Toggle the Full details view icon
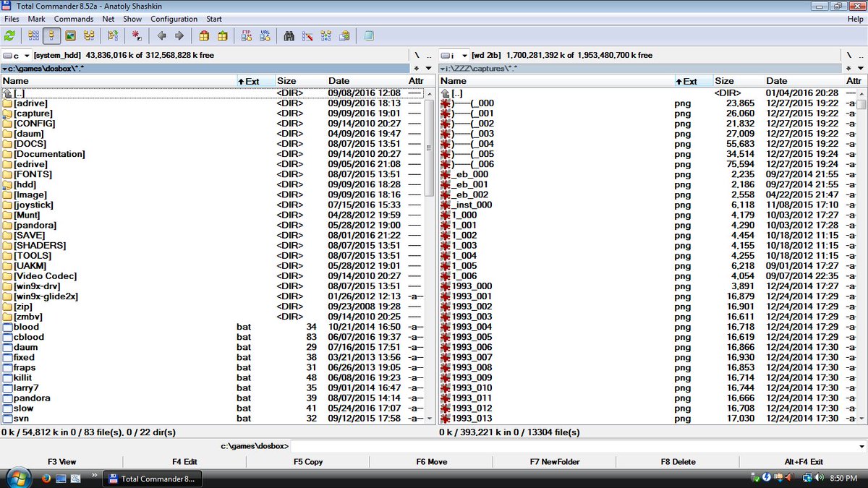Image resolution: width=868 pixels, height=488 pixels. click(x=51, y=35)
